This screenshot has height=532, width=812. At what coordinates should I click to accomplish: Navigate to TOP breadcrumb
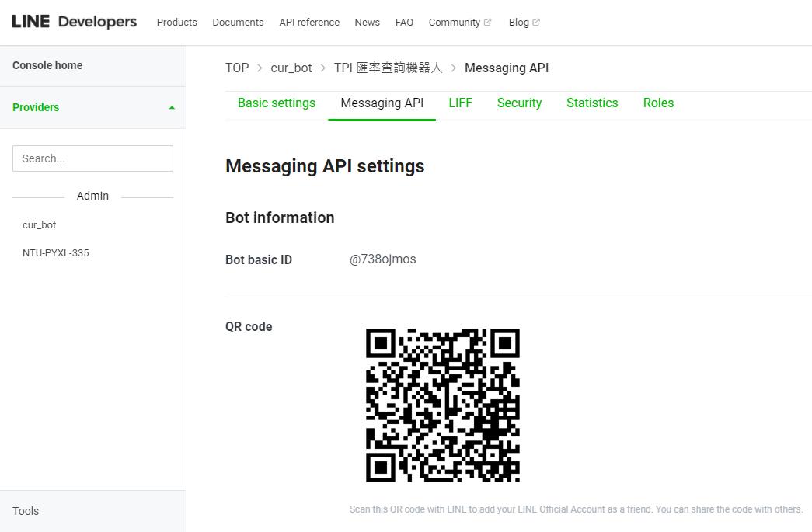pyautogui.click(x=237, y=68)
